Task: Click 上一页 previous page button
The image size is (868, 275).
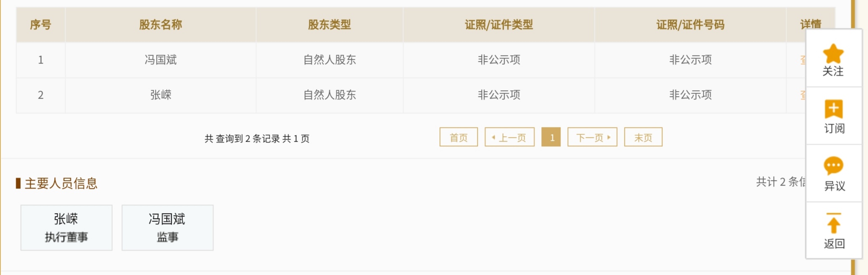Action: coord(509,137)
